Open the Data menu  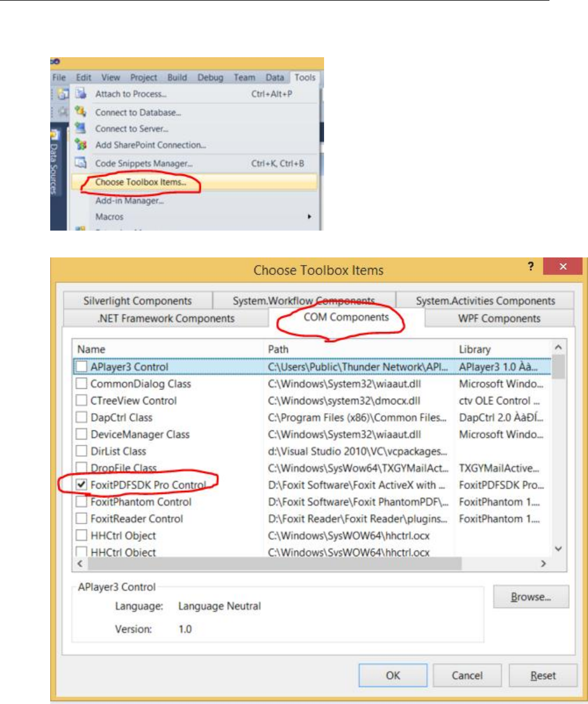click(x=274, y=77)
